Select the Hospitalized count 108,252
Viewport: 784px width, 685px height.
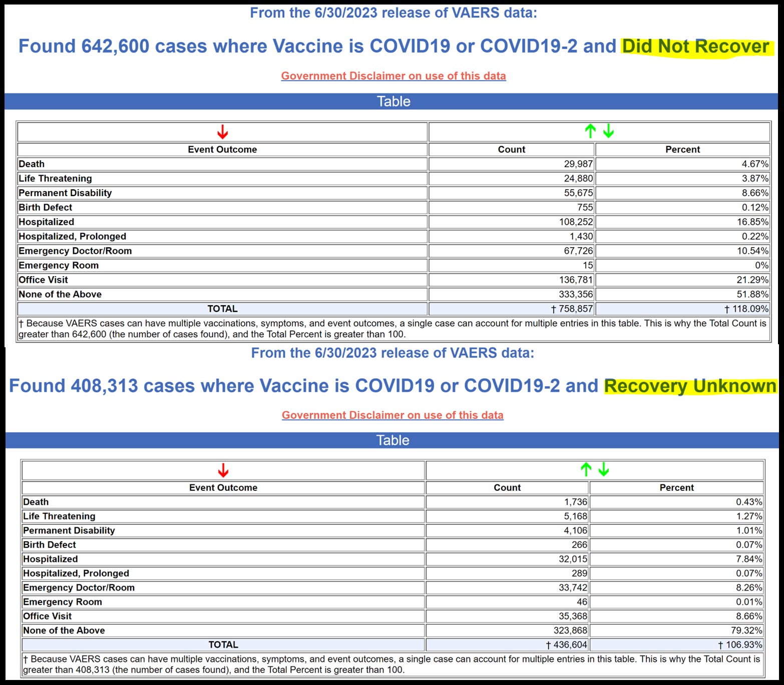tap(576, 222)
